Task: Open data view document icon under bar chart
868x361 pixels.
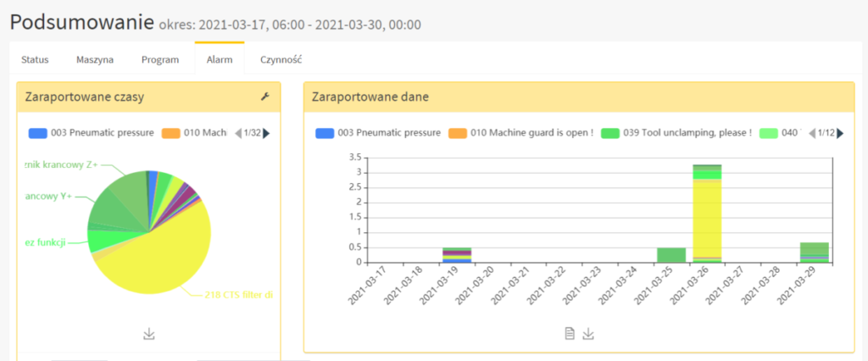Action: click(x=570, y=333)
